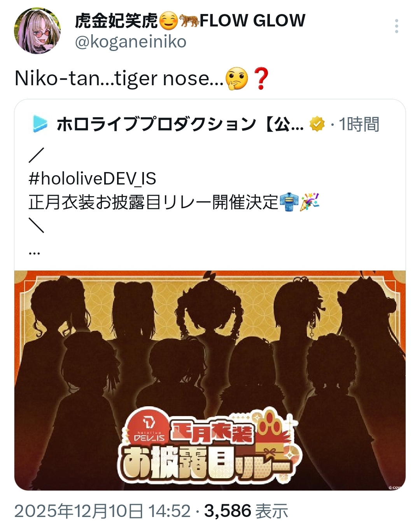Open quoted text 正月衣装お披露目リレー開催決定
The image size is (420, 531).
[x=154, y=202]
